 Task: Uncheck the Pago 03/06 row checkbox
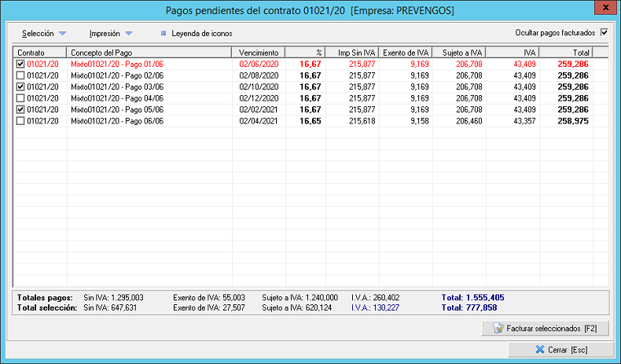coord(20,86)
